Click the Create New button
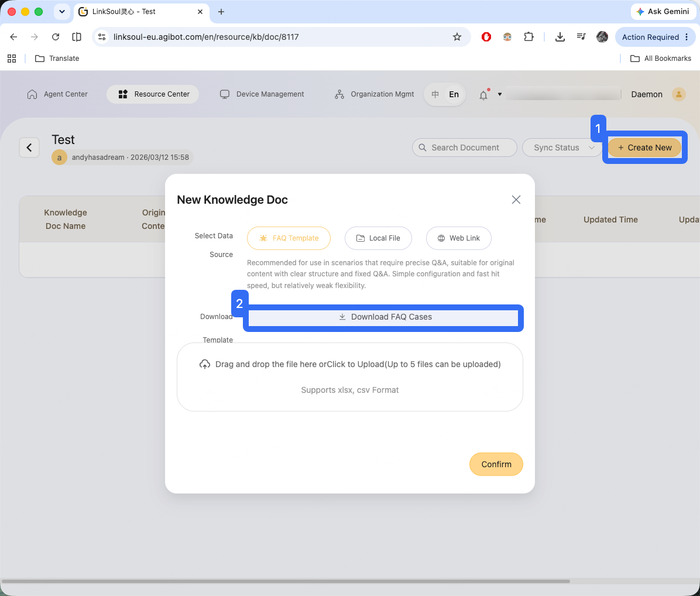Viewport: 700px width, 596px height. 644,148
